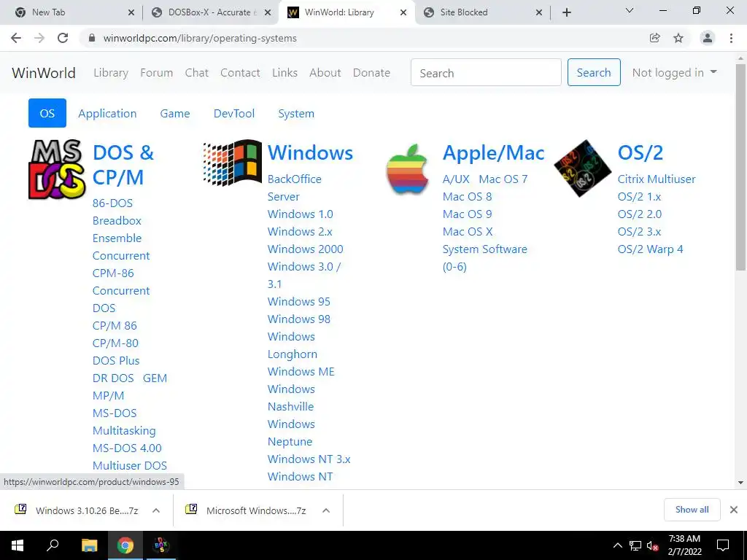The height and width of the screenshot is (560, 747).
Task: Click the MS-DOS logo image
Action: point(57,169)
